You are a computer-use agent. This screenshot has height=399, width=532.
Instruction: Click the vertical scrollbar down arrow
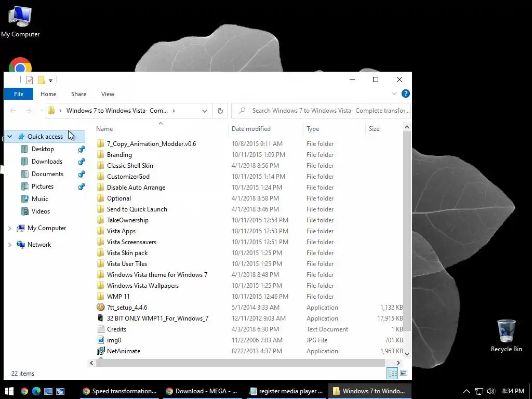(407, 354)
